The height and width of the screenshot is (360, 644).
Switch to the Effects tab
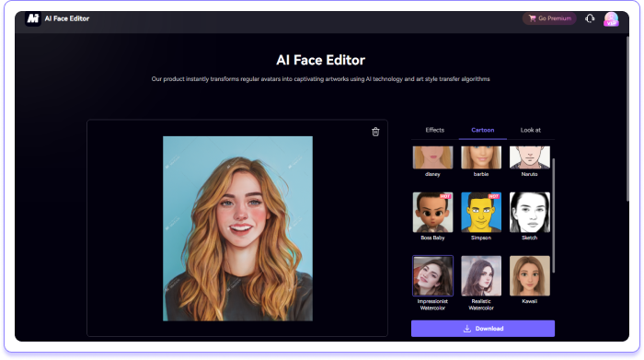pos(434,130)
